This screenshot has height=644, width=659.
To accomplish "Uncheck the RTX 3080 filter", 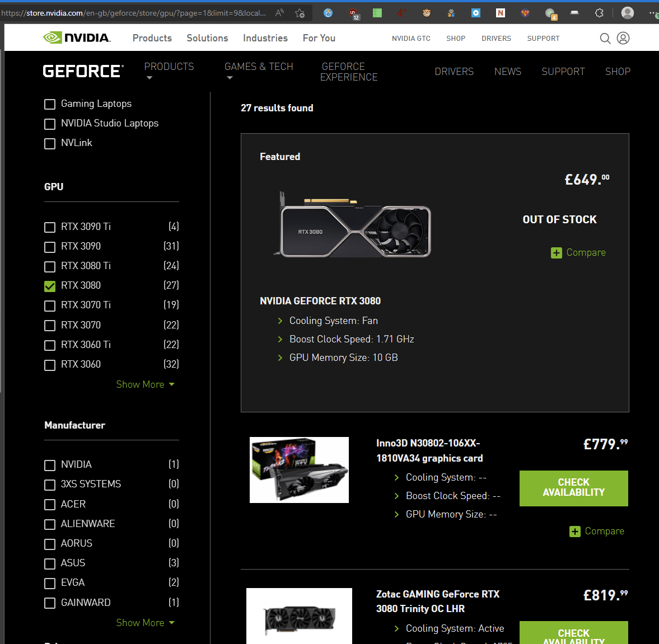I will pos(50,286).
